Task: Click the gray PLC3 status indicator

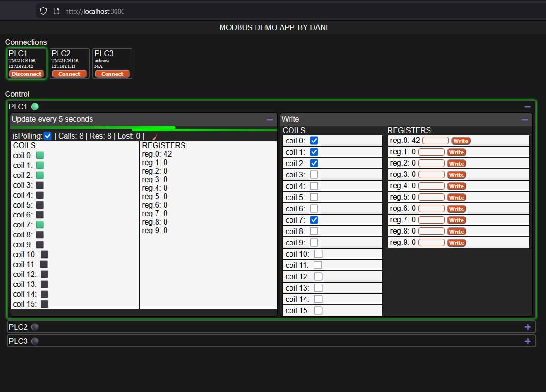Action: (35, 341)
